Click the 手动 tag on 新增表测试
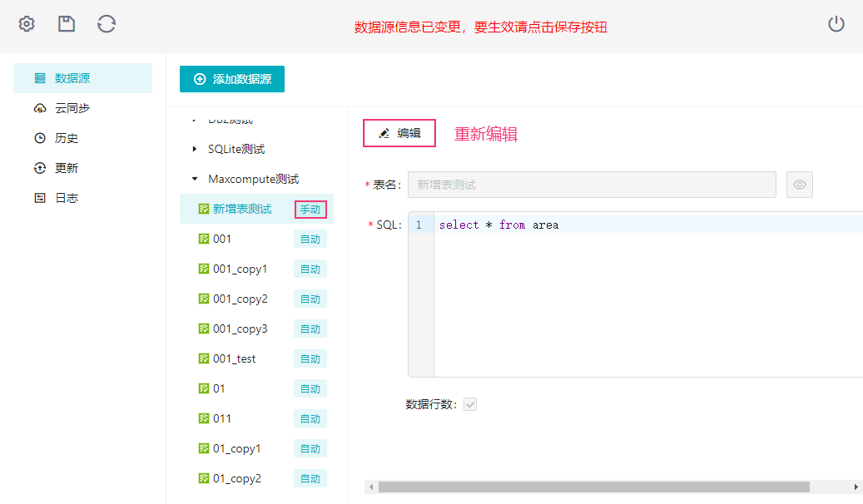Image resolution: width=863 pixels, height=504 pixels. point(310,210)
